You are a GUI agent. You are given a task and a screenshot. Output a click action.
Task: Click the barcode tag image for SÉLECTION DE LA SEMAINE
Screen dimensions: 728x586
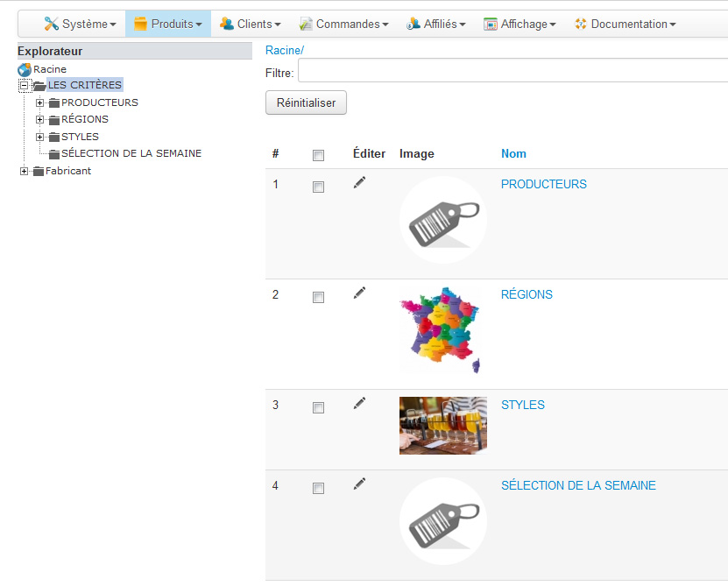pyautogui.click(x=443, y=521)
